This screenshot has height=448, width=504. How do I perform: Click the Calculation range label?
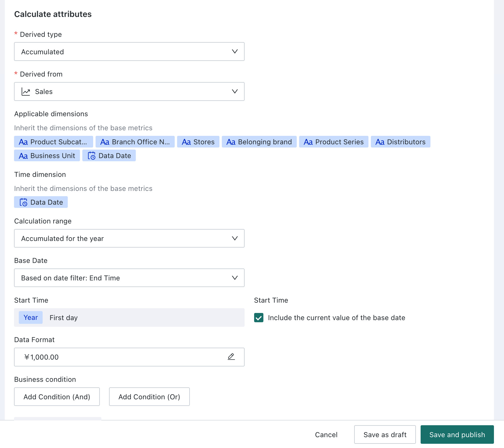(43, 221)
